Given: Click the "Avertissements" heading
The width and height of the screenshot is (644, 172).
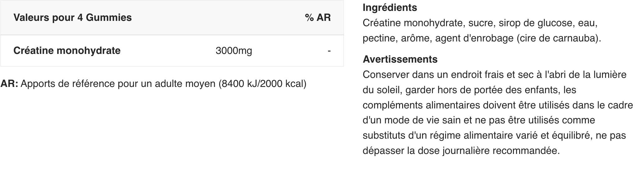Looking at the screenshot, I should coord(400,59).
